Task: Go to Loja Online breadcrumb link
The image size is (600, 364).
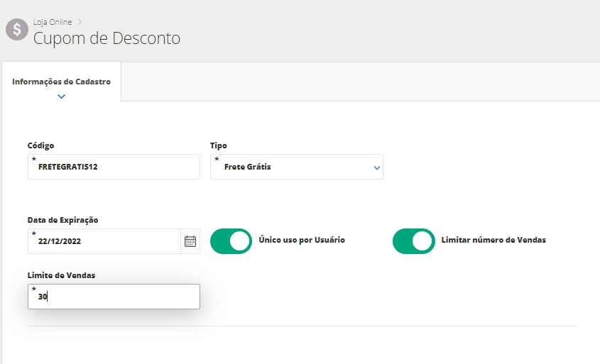Action: (53, 22)
